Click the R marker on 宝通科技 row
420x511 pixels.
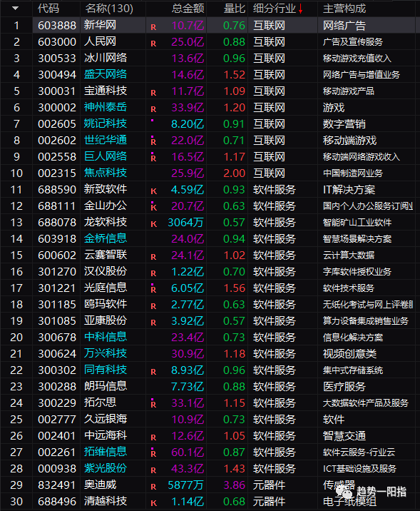click(x=153, y=93)
